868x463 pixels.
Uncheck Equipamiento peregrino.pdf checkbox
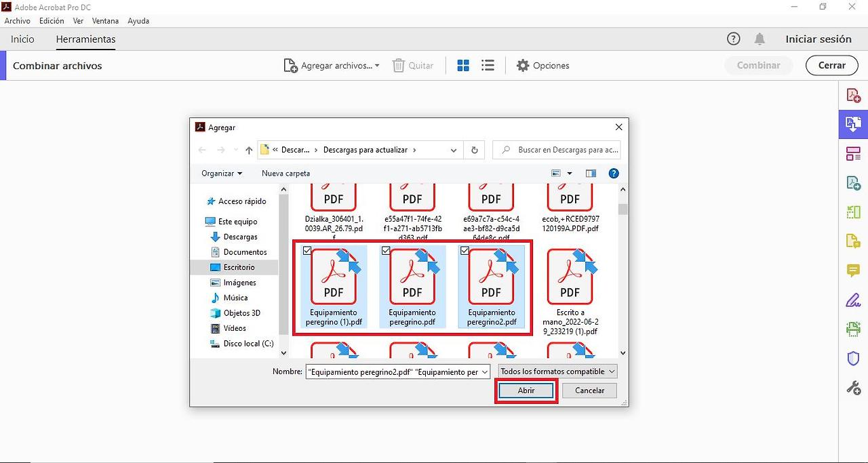[386, 251]
